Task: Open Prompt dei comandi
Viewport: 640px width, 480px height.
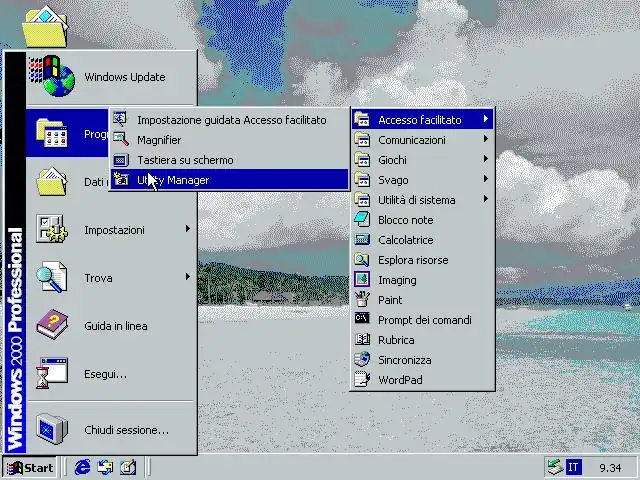Action: coord(422,320)
